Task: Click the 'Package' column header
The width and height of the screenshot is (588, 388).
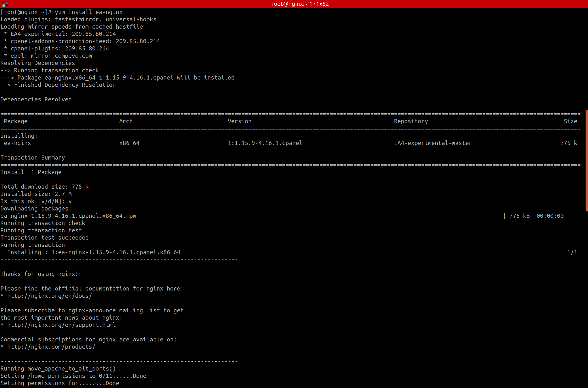Action: pos(16,121)
